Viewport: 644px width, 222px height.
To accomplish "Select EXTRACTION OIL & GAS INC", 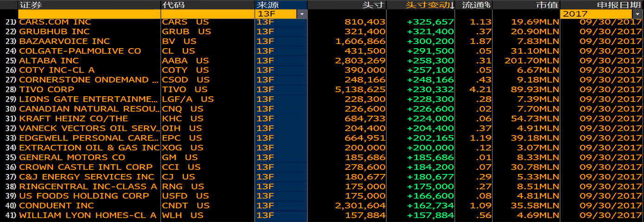I will [x=89, y=148].
